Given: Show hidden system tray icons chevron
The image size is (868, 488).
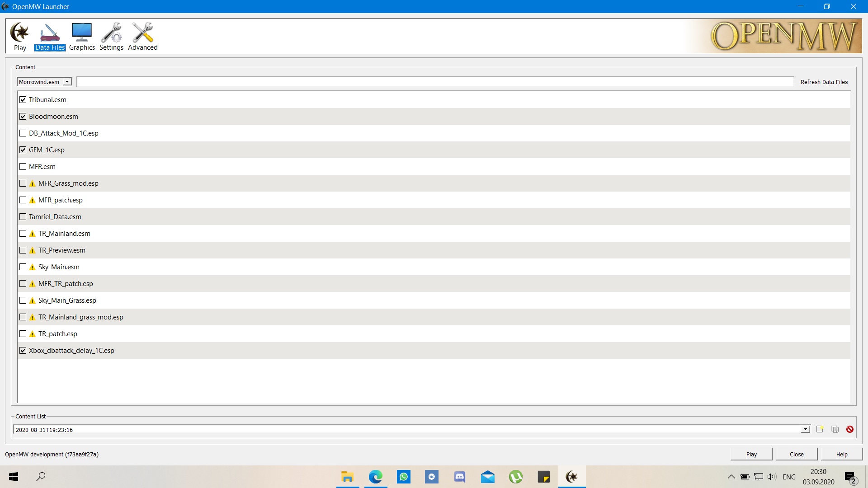Looking at the screenshot, I should coord(731,477).
